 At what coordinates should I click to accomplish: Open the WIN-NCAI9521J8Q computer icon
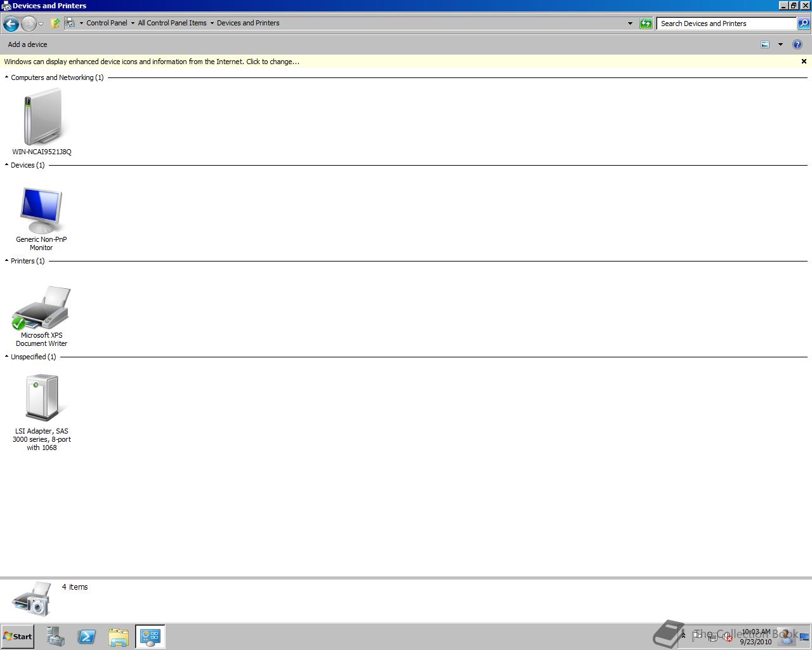(x=43, y=117)
